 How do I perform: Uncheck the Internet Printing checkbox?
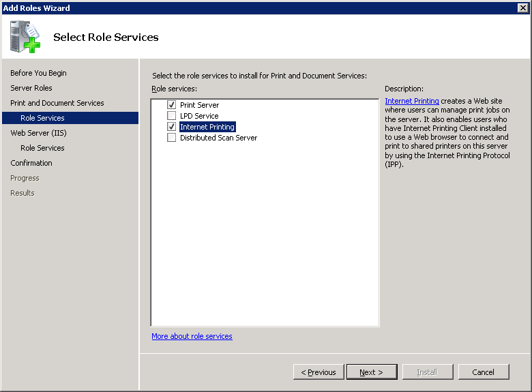(172, 127)
